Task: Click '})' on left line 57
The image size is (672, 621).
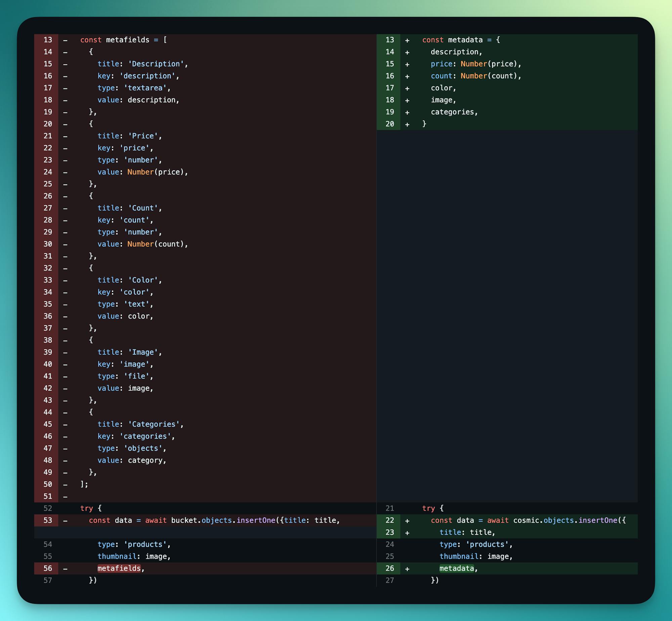Action: click(93, 580)
